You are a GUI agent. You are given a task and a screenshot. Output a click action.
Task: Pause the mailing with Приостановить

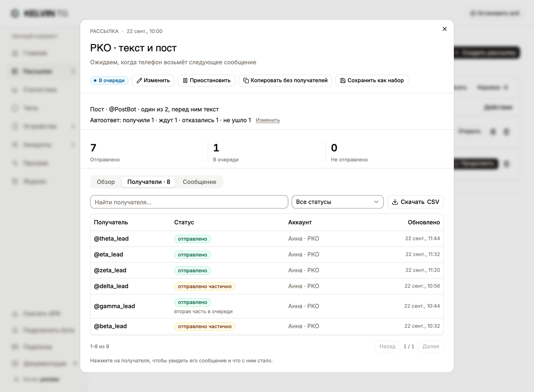[207, 80]
